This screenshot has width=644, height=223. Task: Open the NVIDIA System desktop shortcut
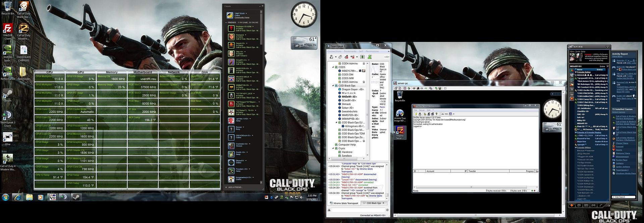click(x=7, y=54)
